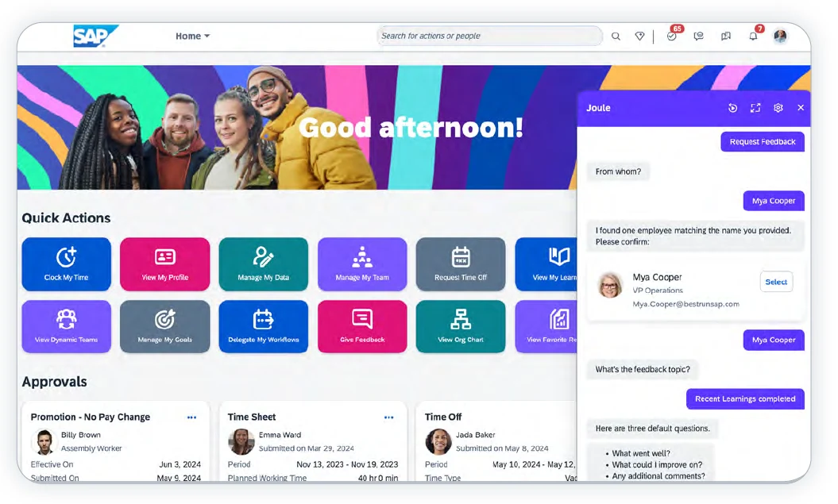This screenshot has height=504, width=838.
Task: Open the to-do checkmark icon with 65 badge
Action: pos(672,36)
